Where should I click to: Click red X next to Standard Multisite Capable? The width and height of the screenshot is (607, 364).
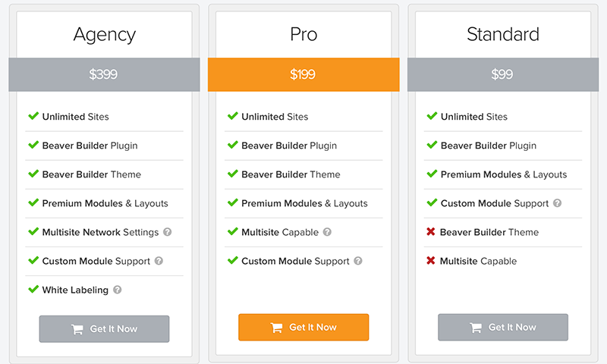[x=431, y=260]
